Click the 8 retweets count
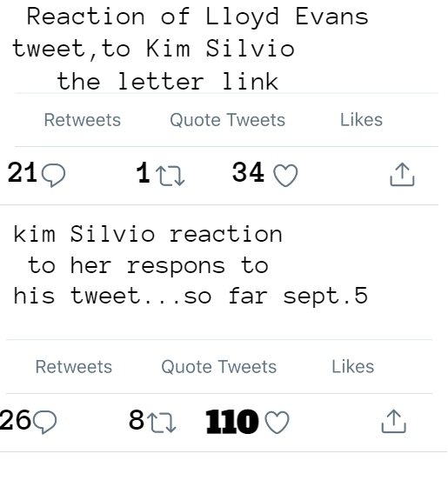This screenshot has width=448, height=487. [137, 419]
